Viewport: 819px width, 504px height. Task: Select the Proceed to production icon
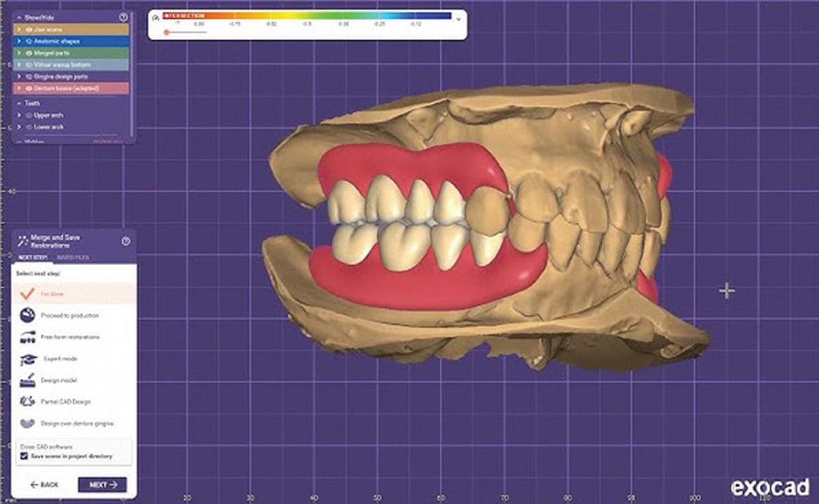[27, 315]
